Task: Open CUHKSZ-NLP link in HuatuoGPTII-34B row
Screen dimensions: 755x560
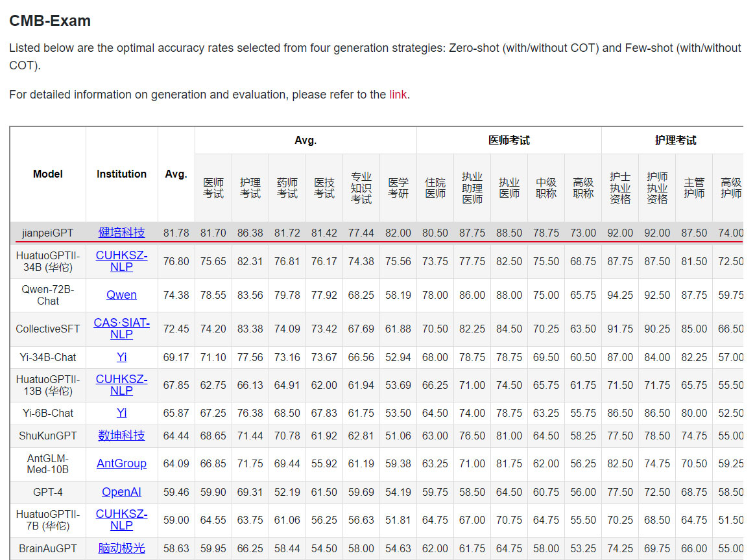Action: 121,261
